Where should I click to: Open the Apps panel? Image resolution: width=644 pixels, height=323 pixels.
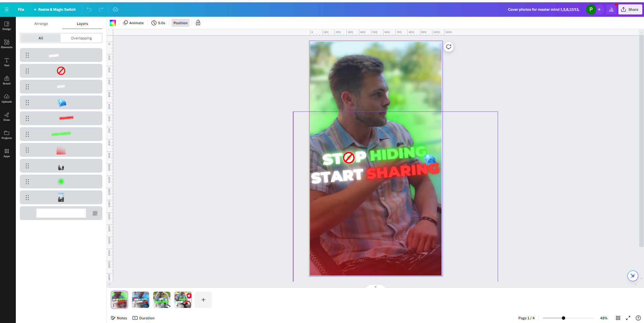pyautogui.click(x=7, y=153)
